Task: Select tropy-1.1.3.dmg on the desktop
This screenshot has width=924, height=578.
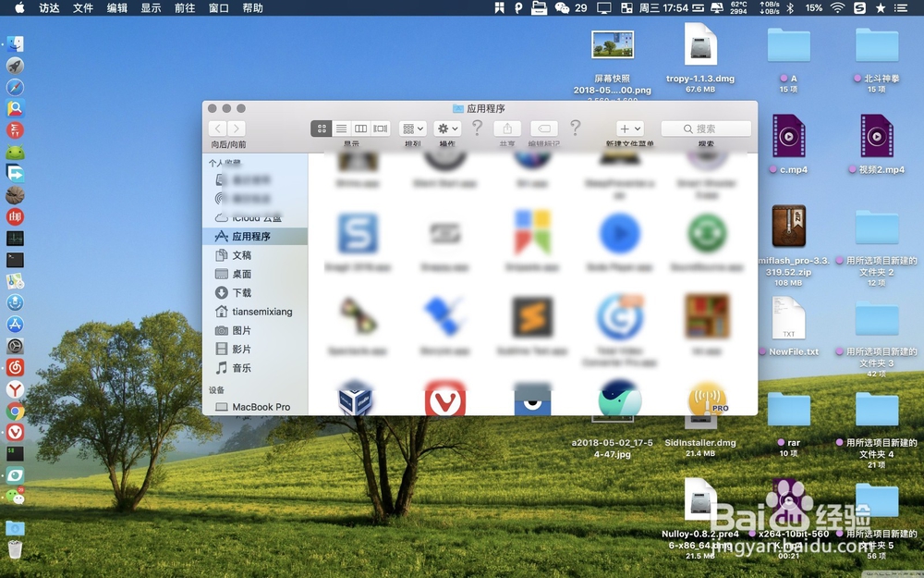Action: tap(700, 44)
